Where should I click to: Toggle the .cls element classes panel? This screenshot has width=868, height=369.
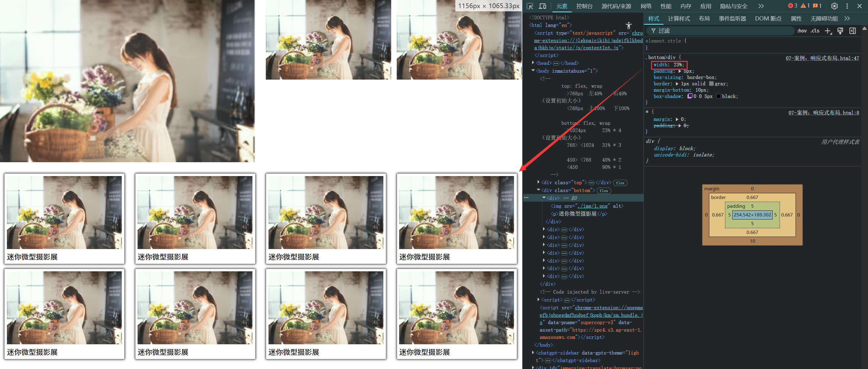click(x=815, y=31)
